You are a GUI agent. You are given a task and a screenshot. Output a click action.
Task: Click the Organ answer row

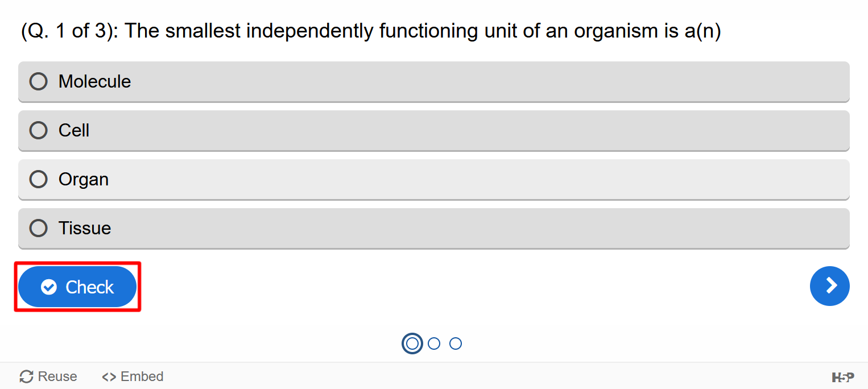pos(434,179)
